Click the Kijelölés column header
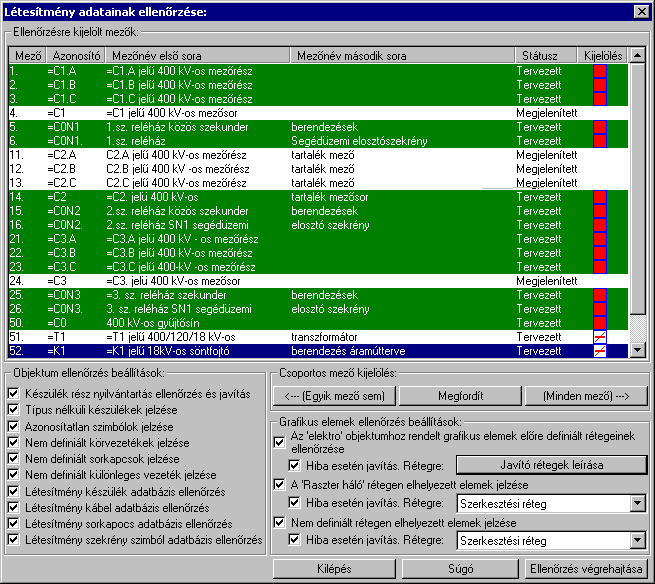This screenshot has width=655, height=584. click(x=602, y=56)
